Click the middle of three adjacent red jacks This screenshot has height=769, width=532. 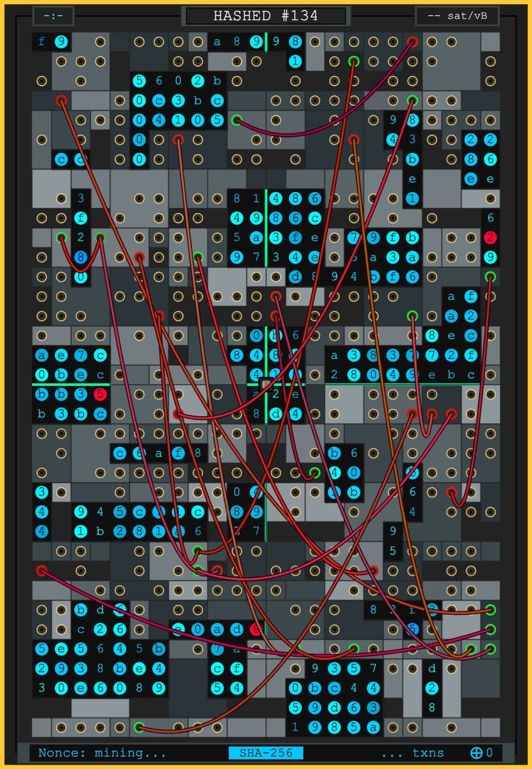click(432, 414)
